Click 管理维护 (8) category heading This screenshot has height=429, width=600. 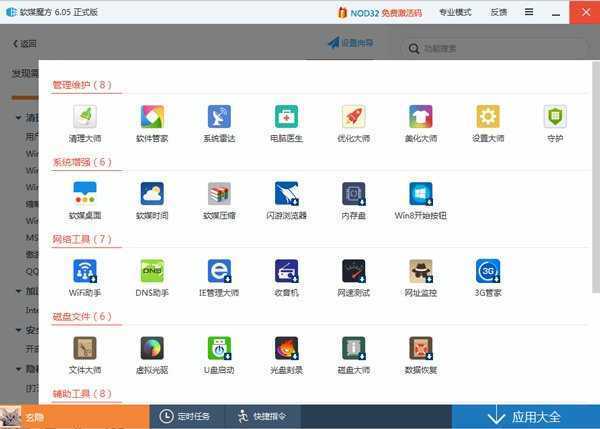click(82, 85)
